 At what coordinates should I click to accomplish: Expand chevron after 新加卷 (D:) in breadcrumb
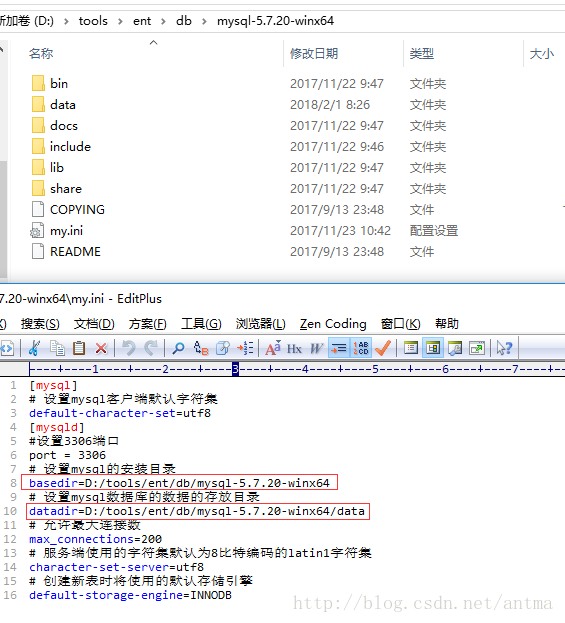tap(66, 21)
